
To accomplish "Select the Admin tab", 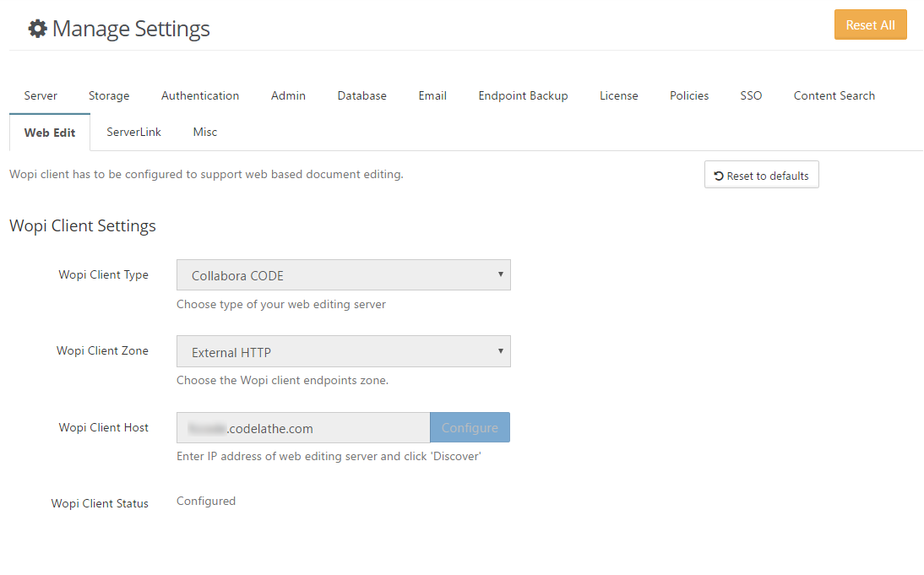I will pyautogui.click(x=288, y=95).
